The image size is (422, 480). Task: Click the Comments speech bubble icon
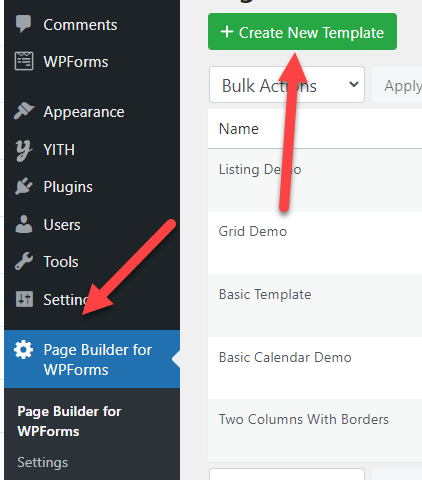pos(23,24)
